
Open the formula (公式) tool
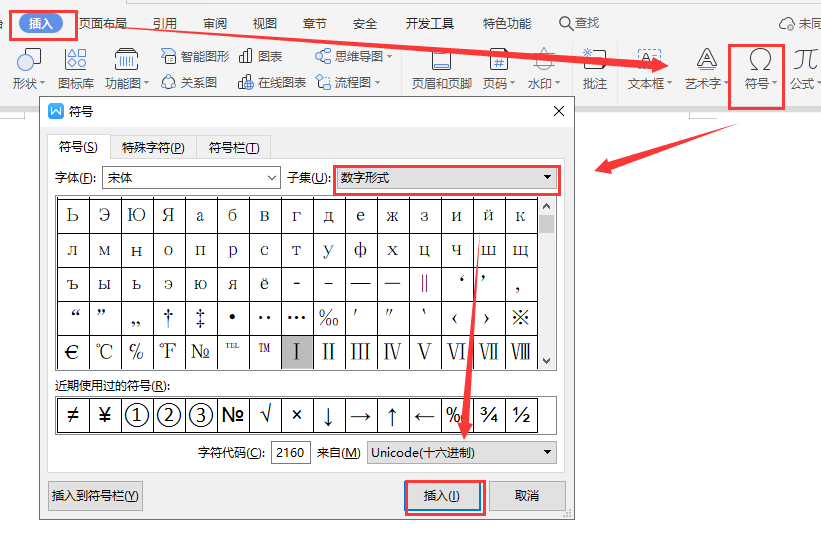click(x=805, y=69)
